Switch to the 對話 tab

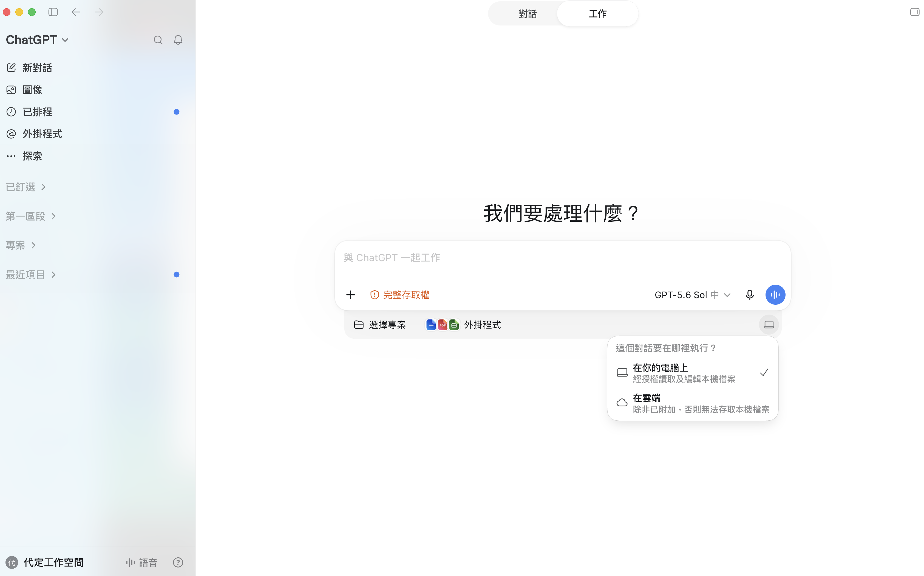point(528,14)
